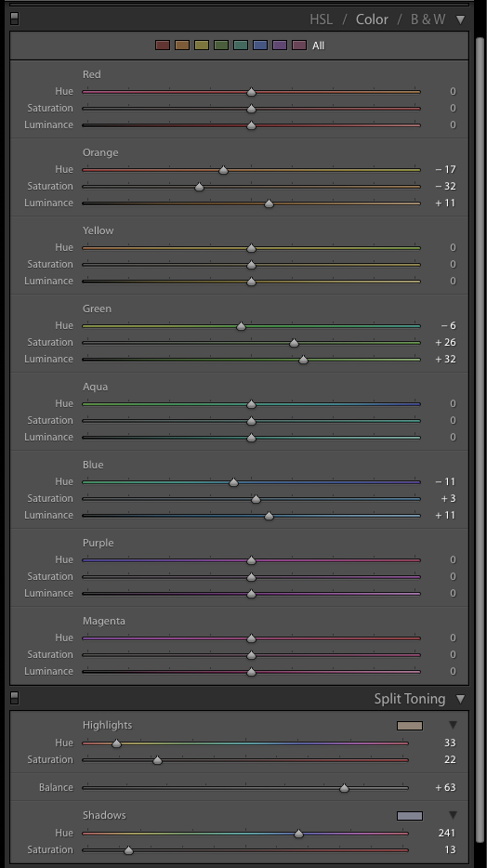Select the orange color swatch filter

(182, 46)
